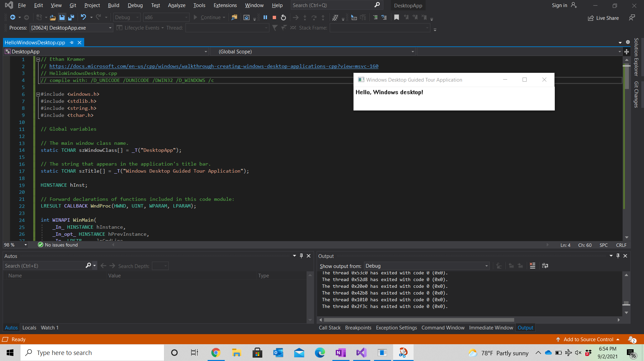Select the Save All icon
The height and width of the screenshot is (361, 644).
[71, 17]
